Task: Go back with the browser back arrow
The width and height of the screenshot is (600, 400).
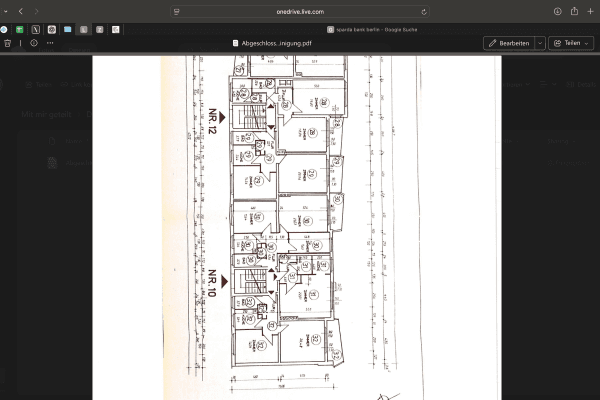Action: (x=20, y=11)
